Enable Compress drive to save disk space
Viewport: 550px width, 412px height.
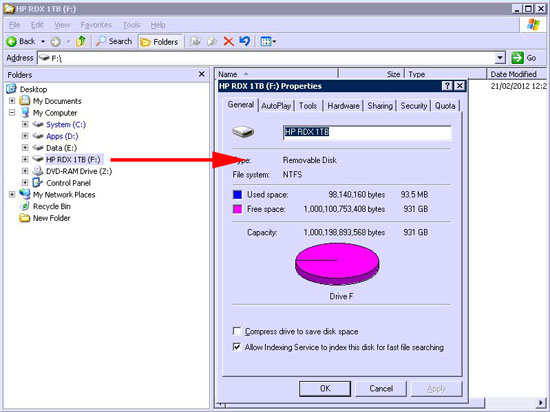coord(237,331)
